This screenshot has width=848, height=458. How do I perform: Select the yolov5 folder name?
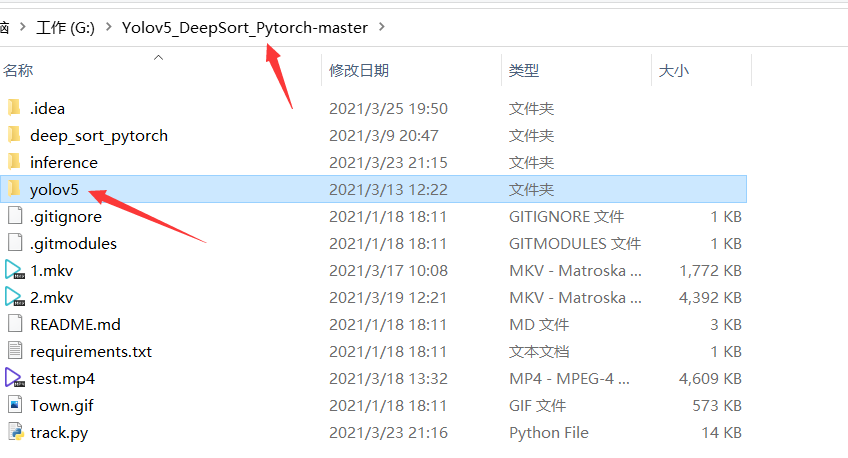pos(54,190)
